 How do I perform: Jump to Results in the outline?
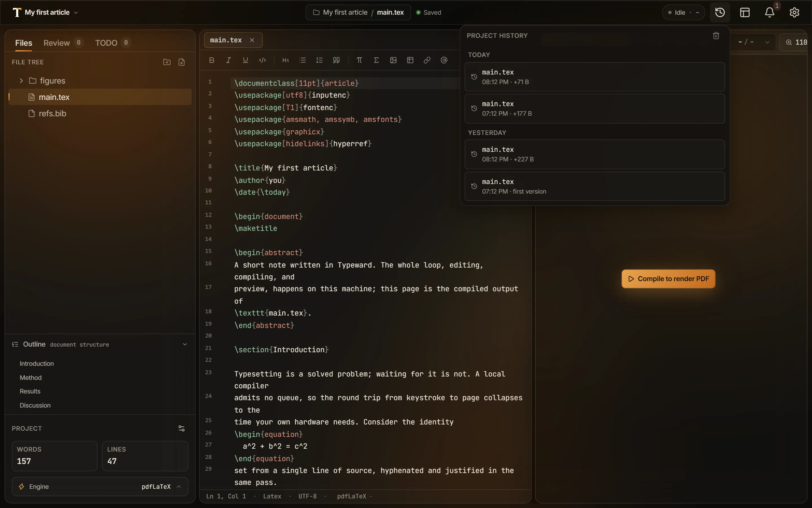coord(30,391)
